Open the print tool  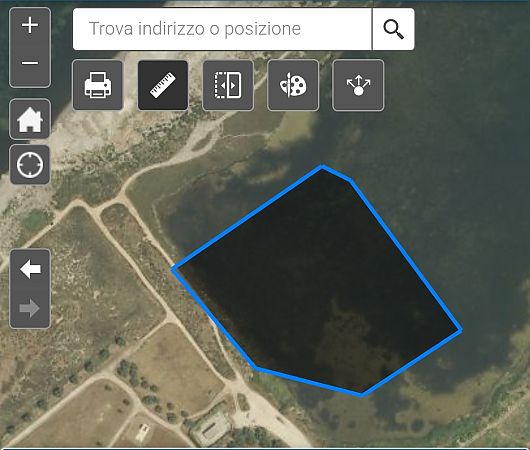point(98,85)
